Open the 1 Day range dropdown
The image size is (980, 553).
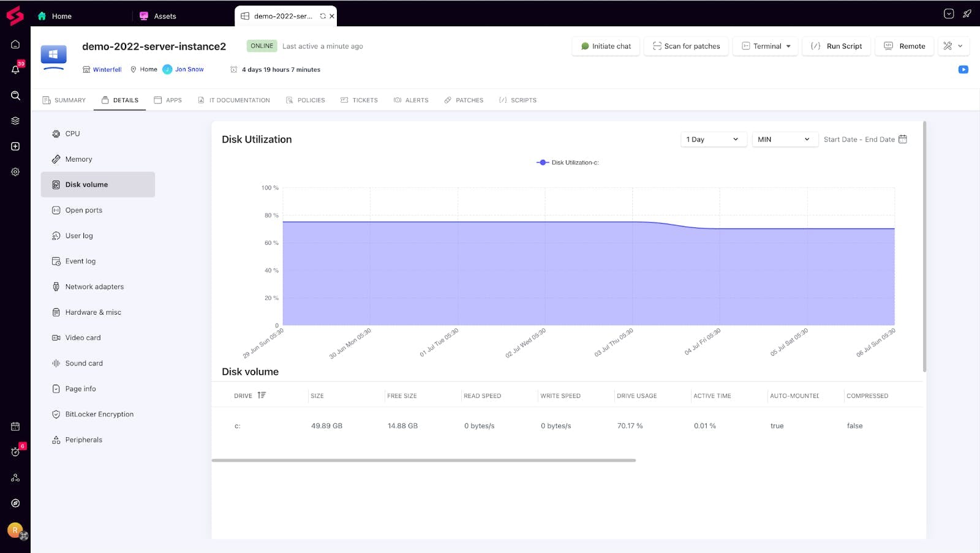pos(714,139)
